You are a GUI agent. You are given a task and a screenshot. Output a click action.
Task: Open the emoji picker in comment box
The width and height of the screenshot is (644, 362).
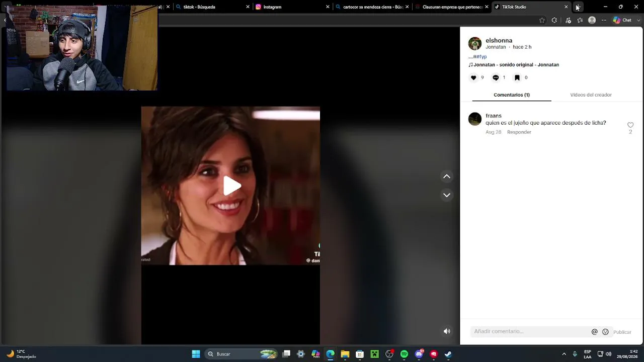[x=605, y=332]
